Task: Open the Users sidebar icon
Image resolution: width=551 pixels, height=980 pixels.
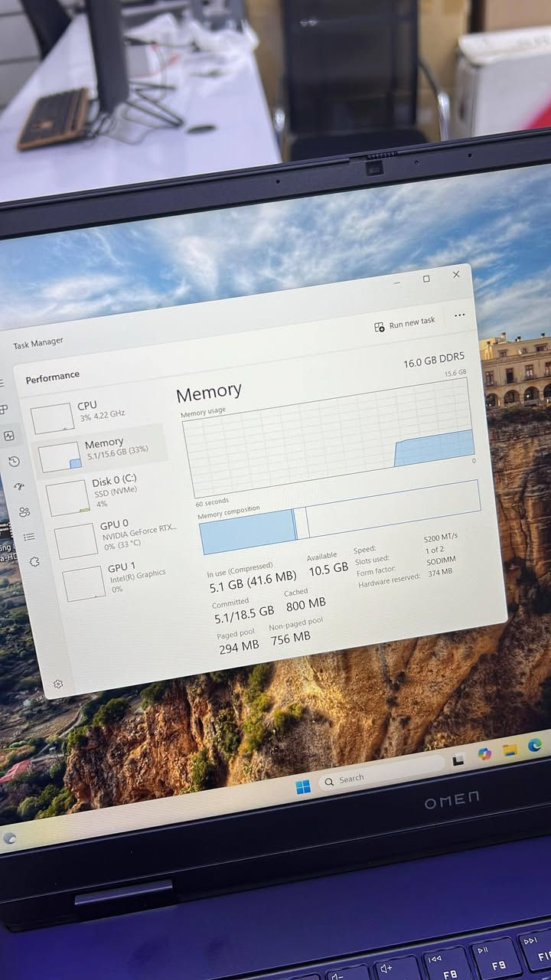Action: 24,511
